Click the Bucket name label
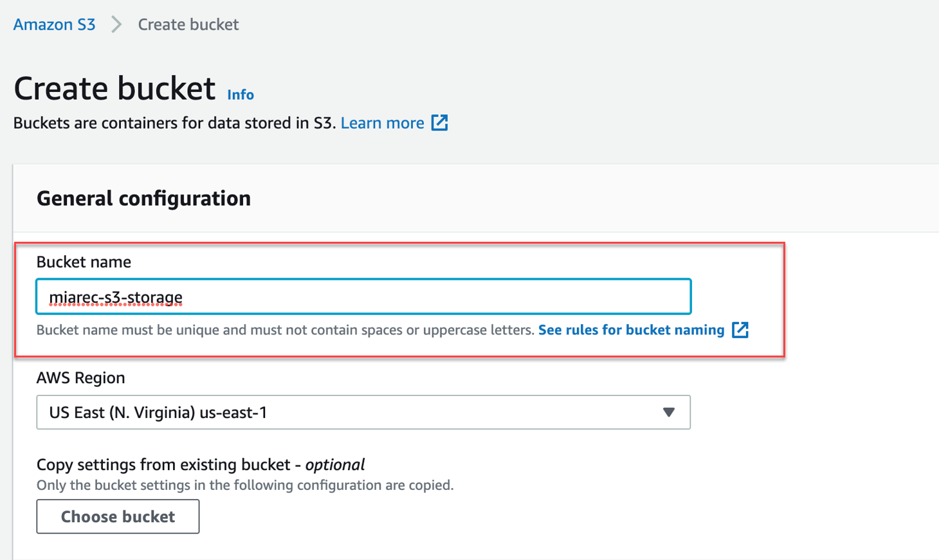This screenshot has height=560, width=939. click(84, 262)
